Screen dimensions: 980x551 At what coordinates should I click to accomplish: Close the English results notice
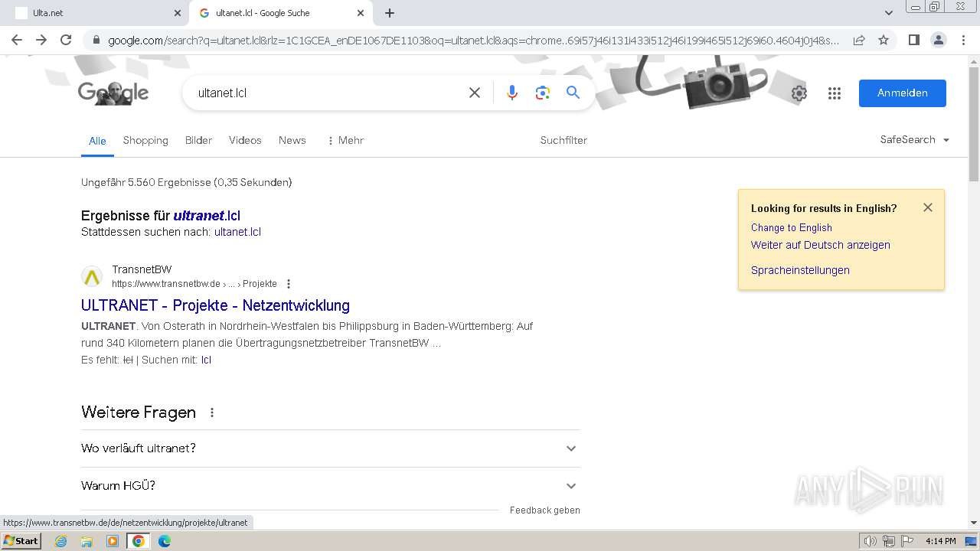point(928,207)
